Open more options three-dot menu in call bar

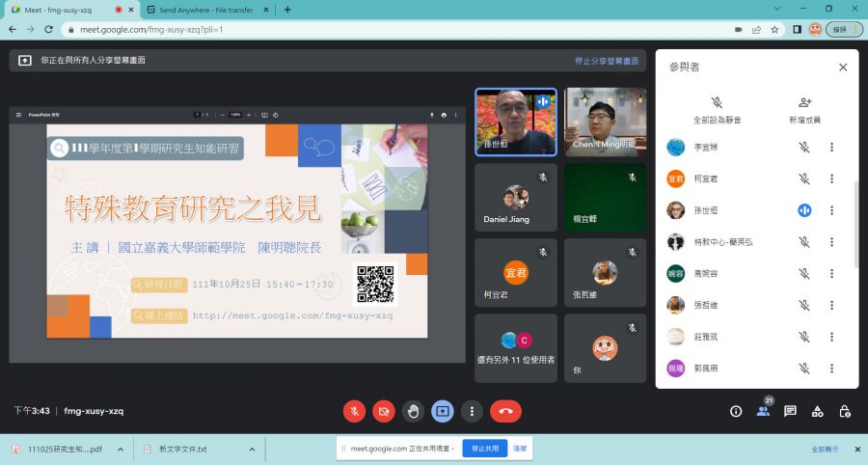[472, 411]
